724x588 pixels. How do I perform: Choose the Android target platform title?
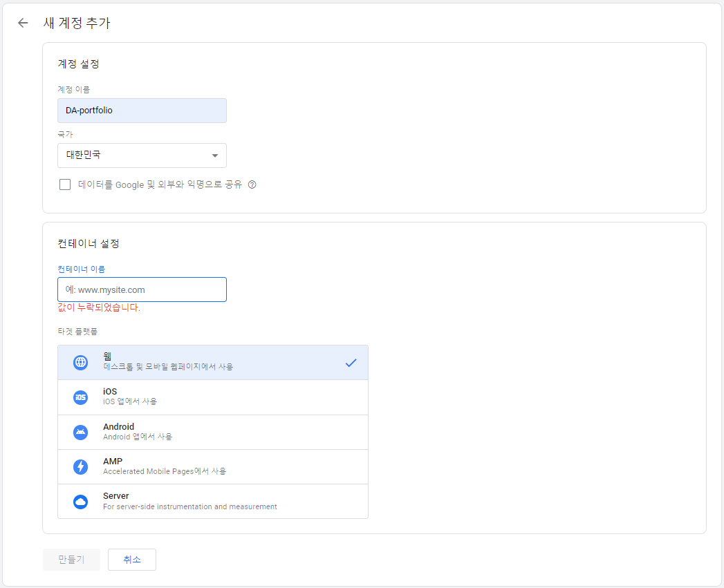coord(119,426)
